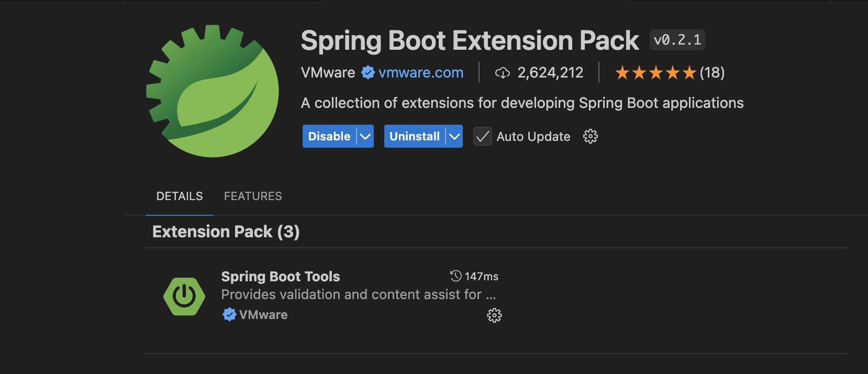Open the Spring Boot Tools manage gear
Viewport: 868px width, 374px height.
tap(494, 315)
